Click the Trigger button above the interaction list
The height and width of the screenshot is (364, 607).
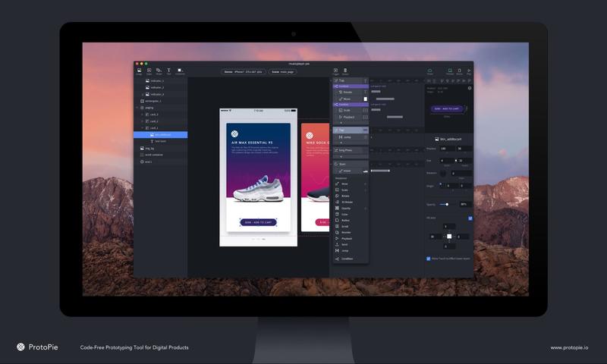335,71
